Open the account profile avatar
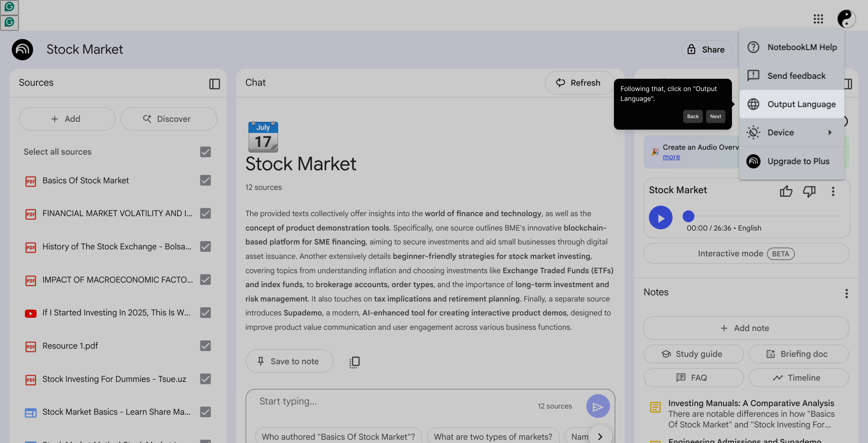The image size is (868, 443). 846,19
